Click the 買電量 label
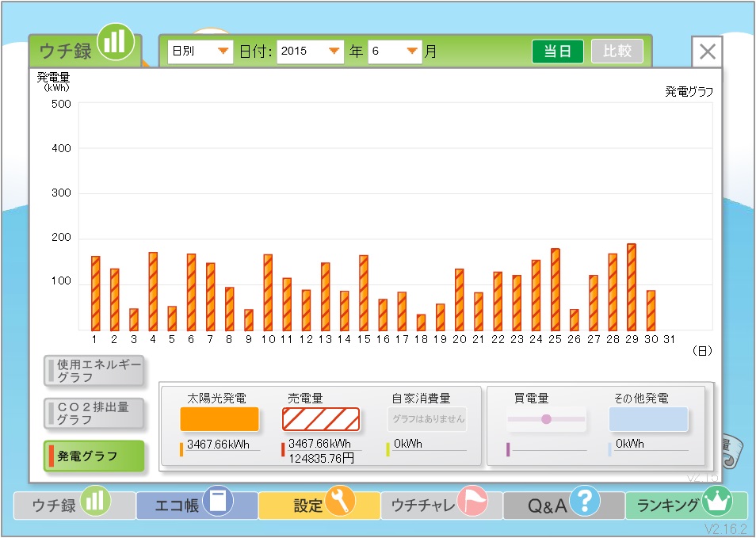This screenshot has height=538, width=756. tap(531, 399)
